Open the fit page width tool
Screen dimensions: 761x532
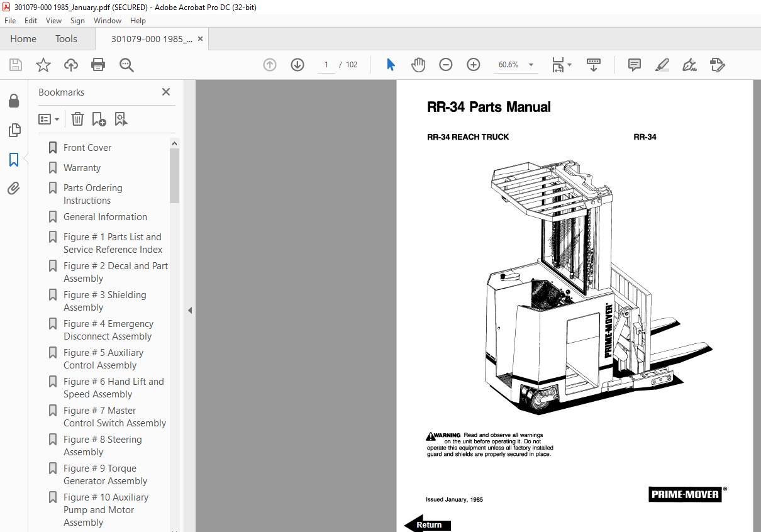[558, 65]
